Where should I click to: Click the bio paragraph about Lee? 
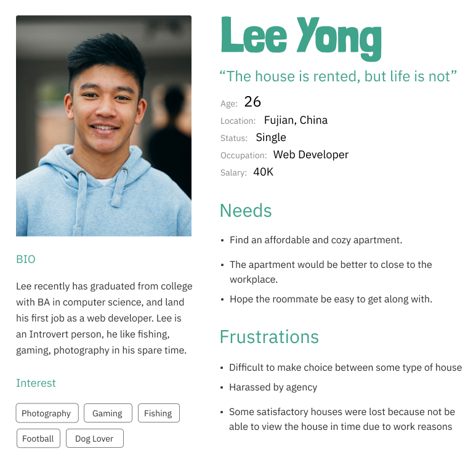pyautogui.click(x=104, y=318)
